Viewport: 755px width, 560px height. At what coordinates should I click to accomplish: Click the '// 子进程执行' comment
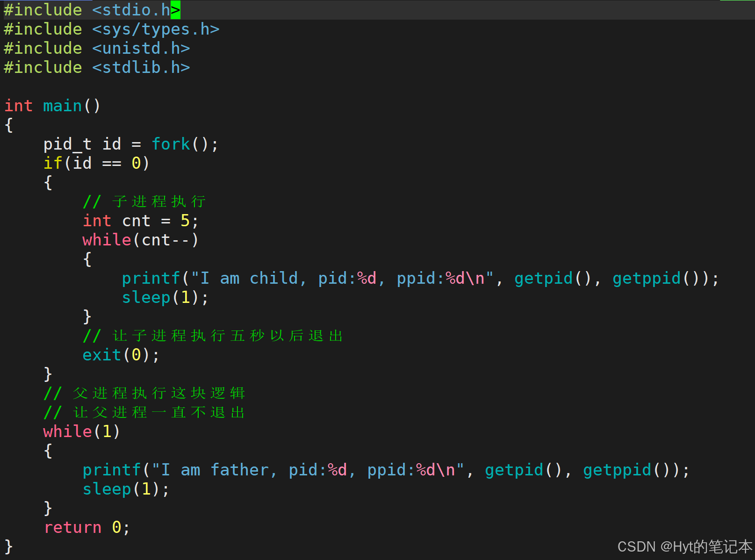144,201
